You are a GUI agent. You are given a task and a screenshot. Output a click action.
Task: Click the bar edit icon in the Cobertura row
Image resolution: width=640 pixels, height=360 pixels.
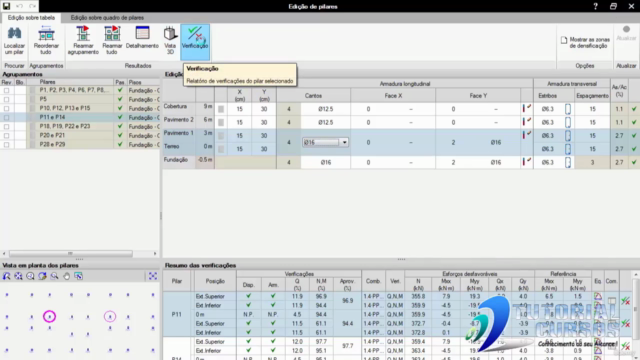[527, 109]
